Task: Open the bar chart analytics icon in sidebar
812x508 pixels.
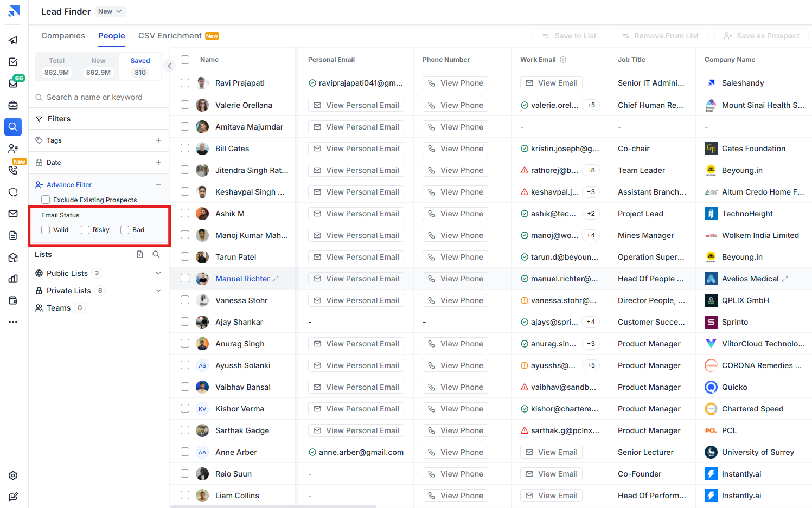Action: [x=13, y=279]
